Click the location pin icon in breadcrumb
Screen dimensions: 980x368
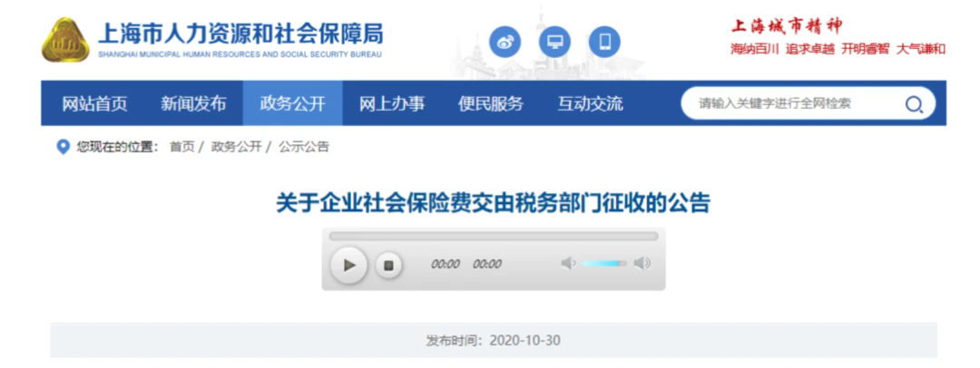click(63, 148)
